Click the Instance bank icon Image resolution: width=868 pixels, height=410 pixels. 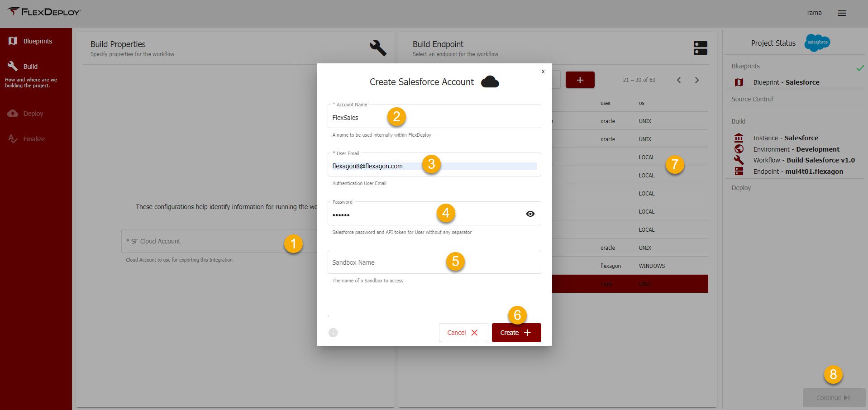pyautogui.click(x=739, y=138)
